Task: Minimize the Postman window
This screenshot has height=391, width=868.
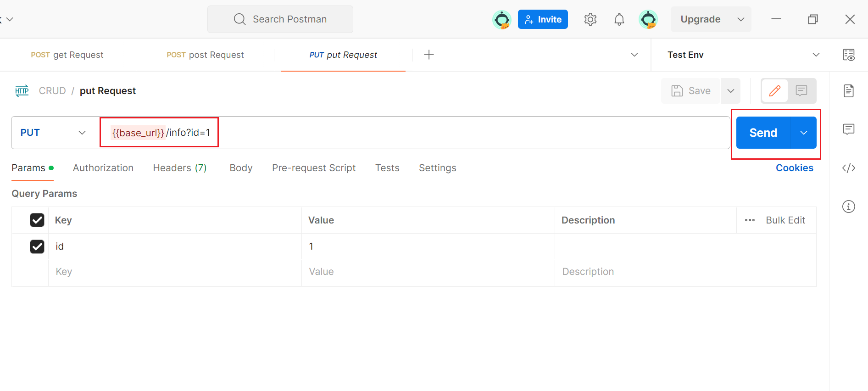Action: 776,19
